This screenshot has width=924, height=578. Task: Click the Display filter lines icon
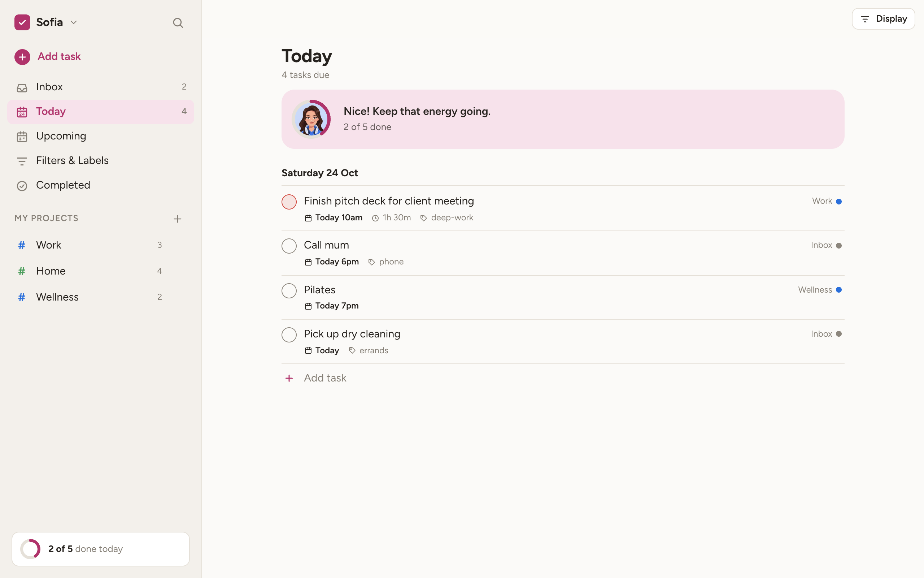pyautogui.click(x=865, y=19)
